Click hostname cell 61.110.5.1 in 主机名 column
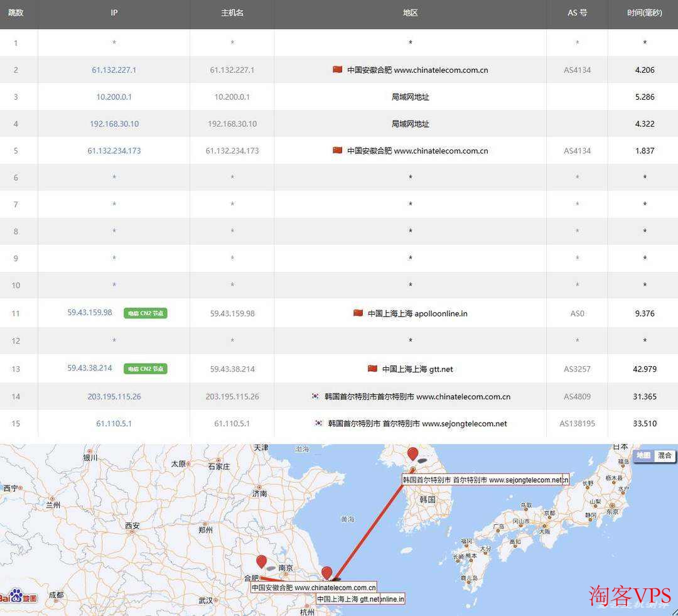Image resolution: width=678 pixels, height=616 pixels. pyautogui.click(x=232, y=423)
